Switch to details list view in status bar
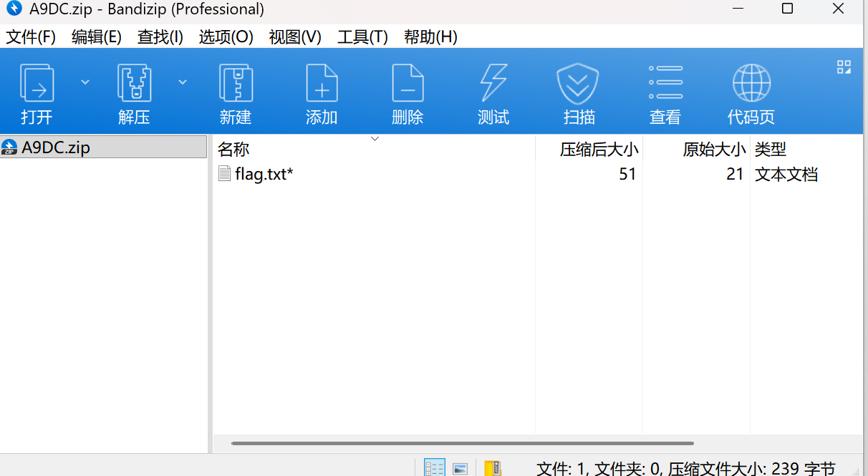 (435, 468)
